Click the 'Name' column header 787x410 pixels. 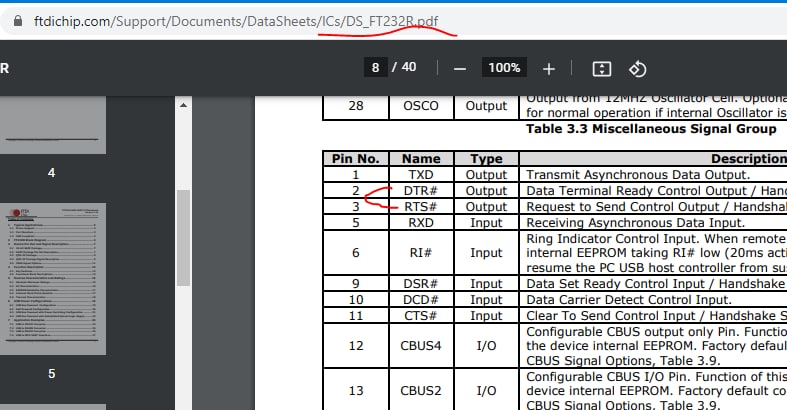point(421,159)
